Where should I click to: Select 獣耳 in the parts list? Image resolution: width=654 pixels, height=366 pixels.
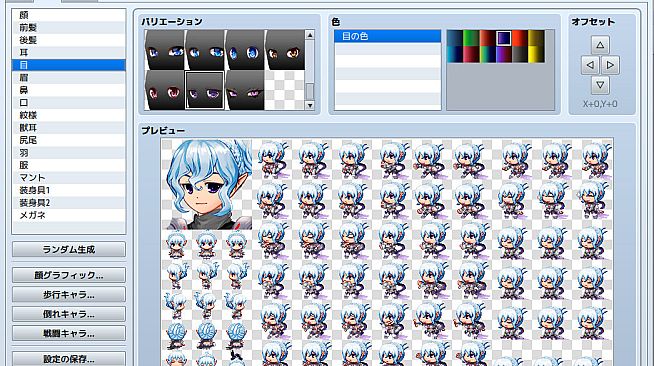[69, 128]
